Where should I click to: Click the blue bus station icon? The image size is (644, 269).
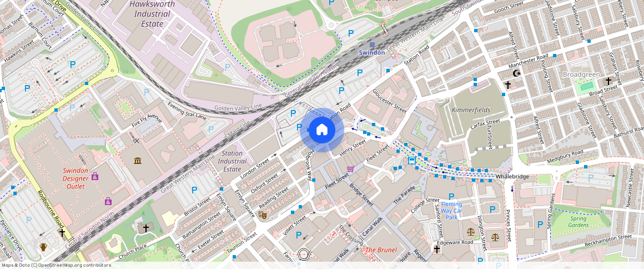pyautogui.click(x=412, y=161)
